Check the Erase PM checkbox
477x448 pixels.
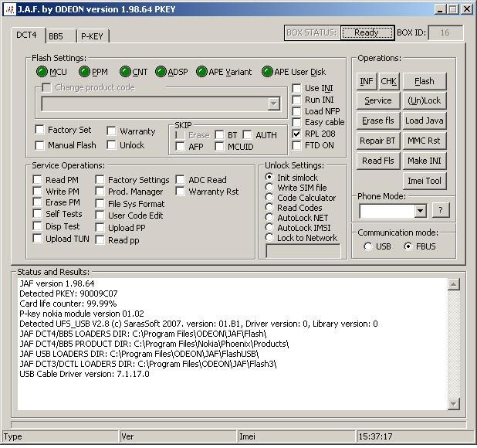(x=37, y=202)
